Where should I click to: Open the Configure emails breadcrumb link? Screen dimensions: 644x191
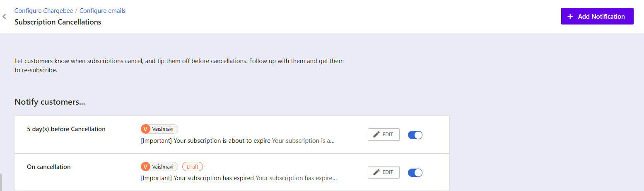click(102, 11)
